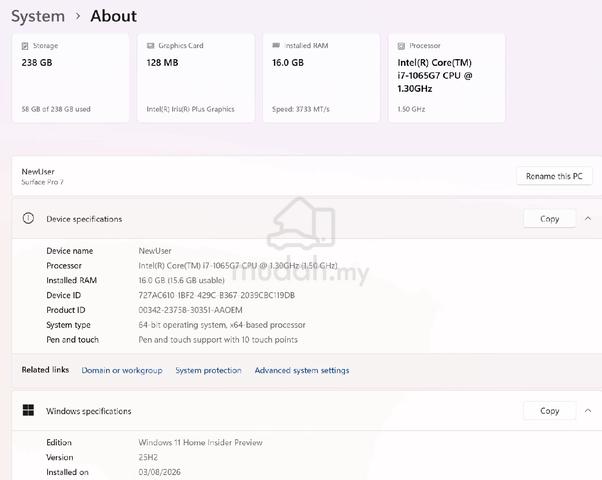Select the 16.0 GB (15.6 GB usable) value
Image resolution: width=602 pixels, height=480 pixels.
pos(182,280)
